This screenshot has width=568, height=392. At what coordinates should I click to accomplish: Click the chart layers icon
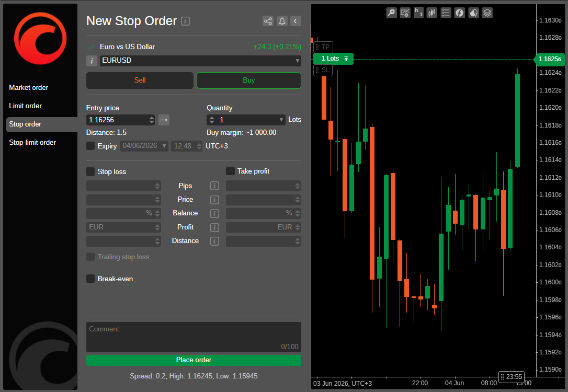click(487, 13)
